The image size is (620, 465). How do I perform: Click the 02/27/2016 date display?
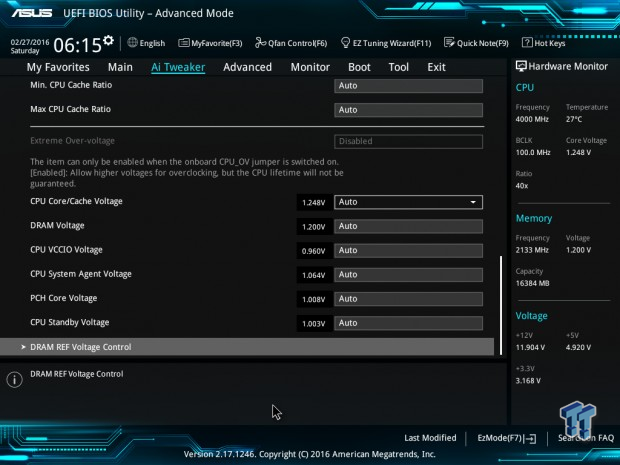pos(30,42)
